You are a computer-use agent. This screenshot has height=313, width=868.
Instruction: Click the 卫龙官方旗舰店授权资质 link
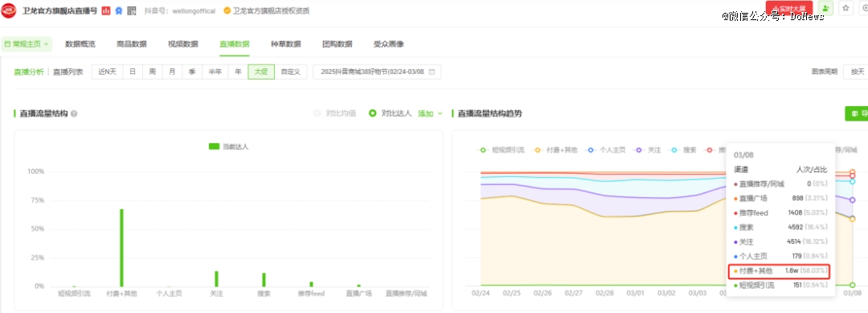(272, 10)
